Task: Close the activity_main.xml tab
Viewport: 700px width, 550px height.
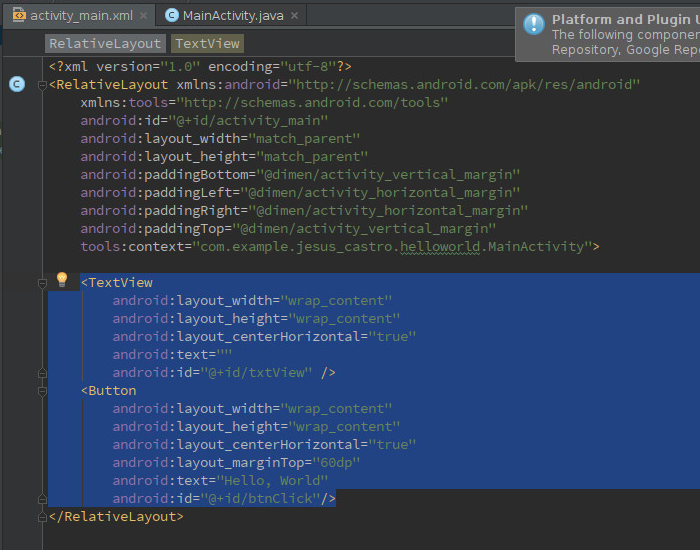Action: (x=143, y=16)
